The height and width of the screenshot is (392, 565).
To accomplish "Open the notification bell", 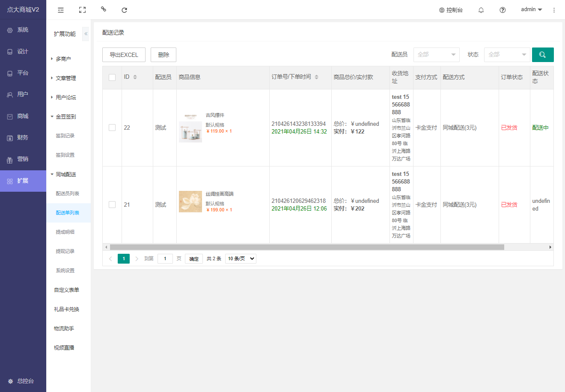I will click(x=481, y=10).
